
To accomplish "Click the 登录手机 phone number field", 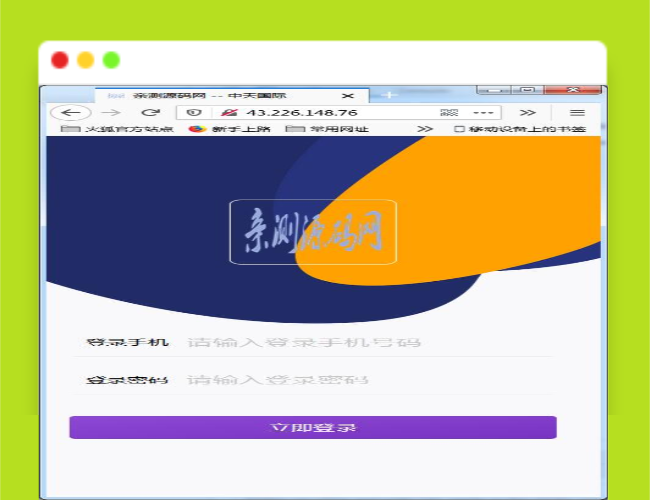I will tap(313, 342).
